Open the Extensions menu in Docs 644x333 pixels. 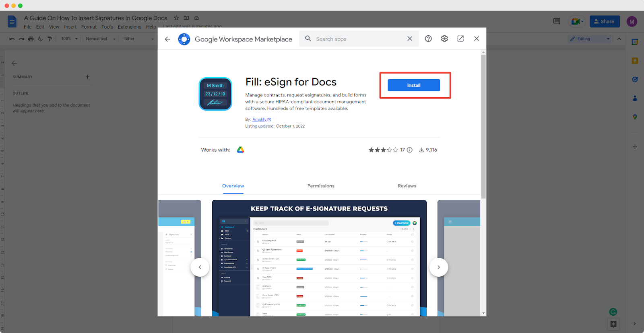pyautogui.click(x=130, y=27)
